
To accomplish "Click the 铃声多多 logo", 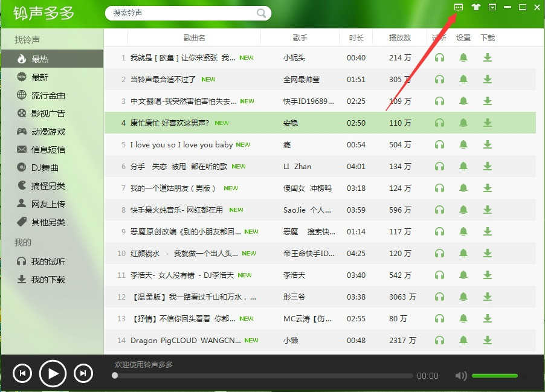I will coord(44,13).
